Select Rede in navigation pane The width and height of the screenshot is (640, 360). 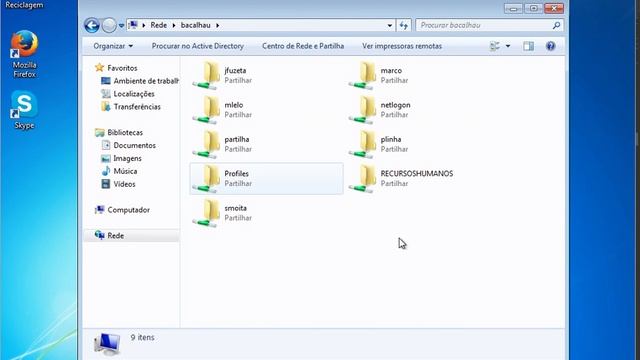[116, 236]
